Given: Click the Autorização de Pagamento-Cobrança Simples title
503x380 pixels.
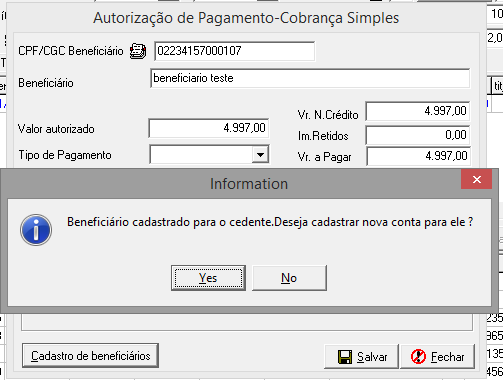Looking at the screenshot, I should (246, 18).
